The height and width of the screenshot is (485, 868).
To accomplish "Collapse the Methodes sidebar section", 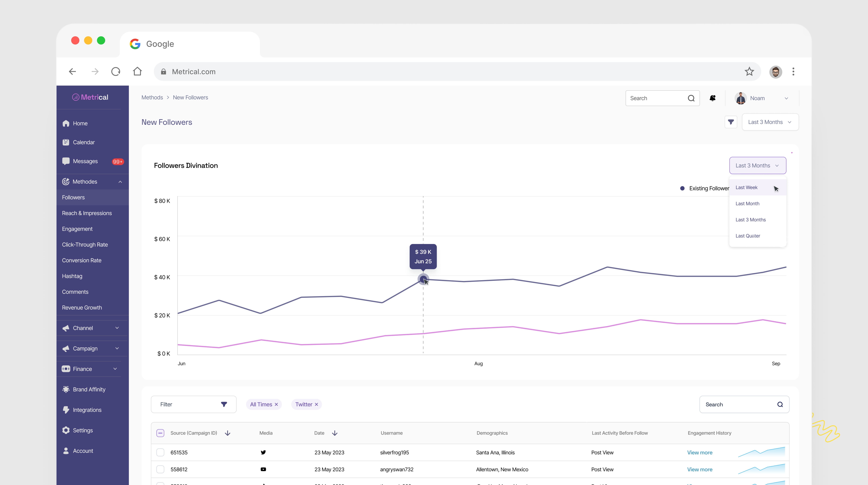I will (x=120, y=181).
